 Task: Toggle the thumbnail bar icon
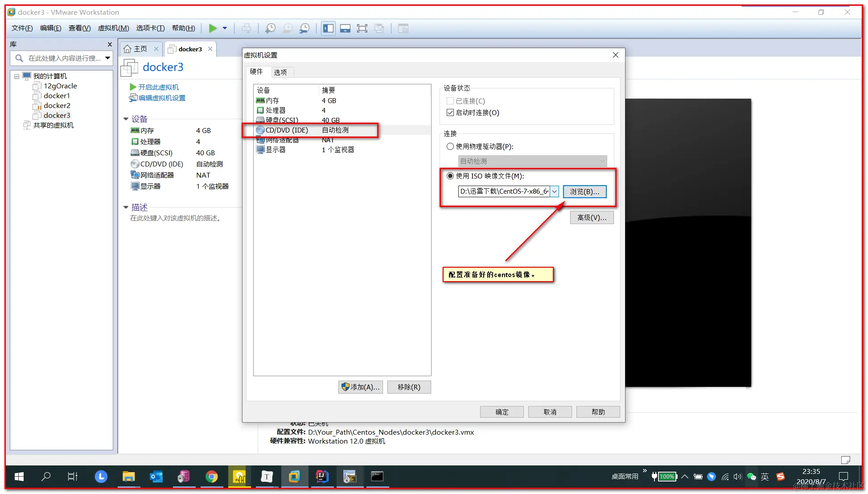point(345,28)
